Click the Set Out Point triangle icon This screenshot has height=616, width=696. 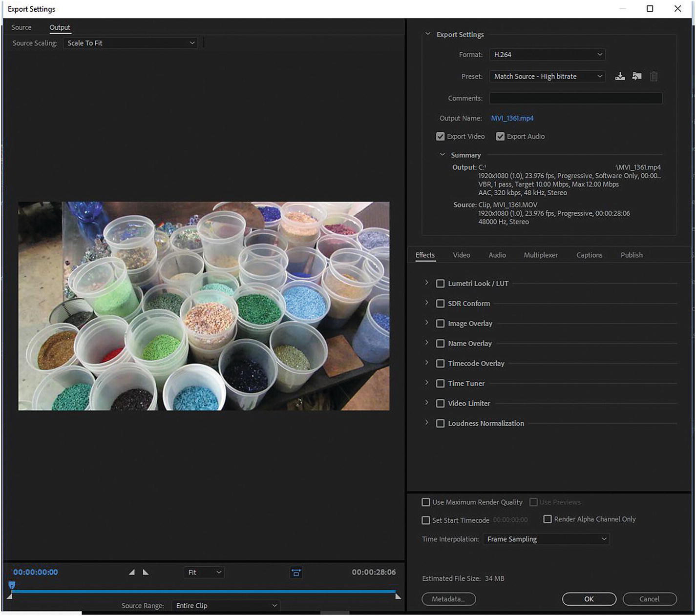146,572
